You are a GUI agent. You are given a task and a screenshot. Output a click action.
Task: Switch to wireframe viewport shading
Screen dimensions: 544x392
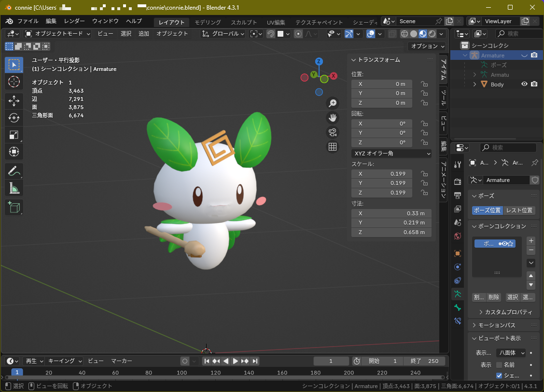[404, 34]
